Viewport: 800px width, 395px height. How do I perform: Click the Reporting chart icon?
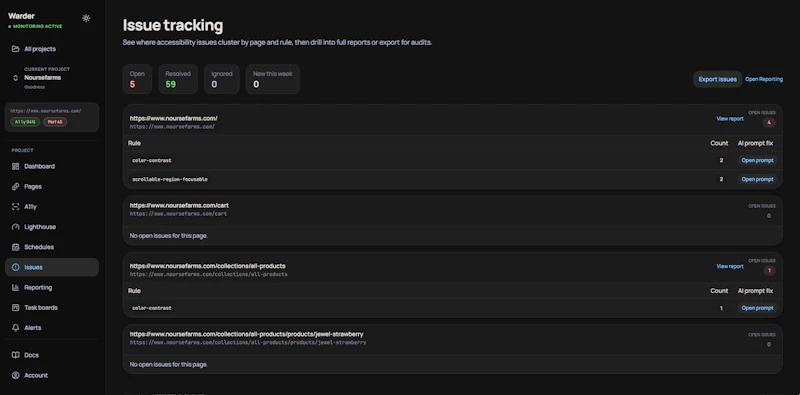[x=15, y=287]
